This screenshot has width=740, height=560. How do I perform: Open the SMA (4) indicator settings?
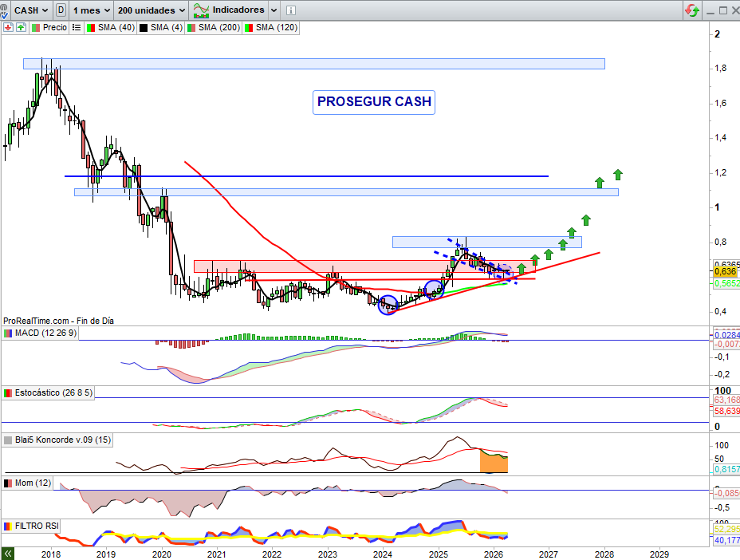point(167,27)
